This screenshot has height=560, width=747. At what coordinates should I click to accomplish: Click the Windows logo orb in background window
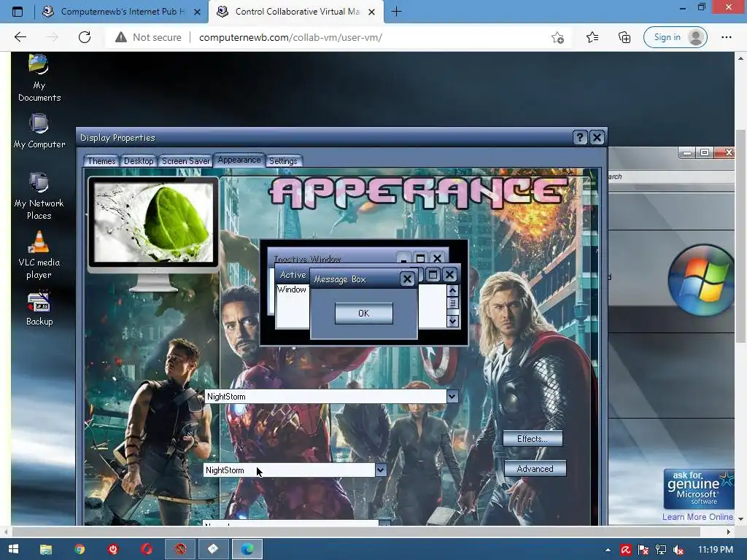tap(701, 279)
